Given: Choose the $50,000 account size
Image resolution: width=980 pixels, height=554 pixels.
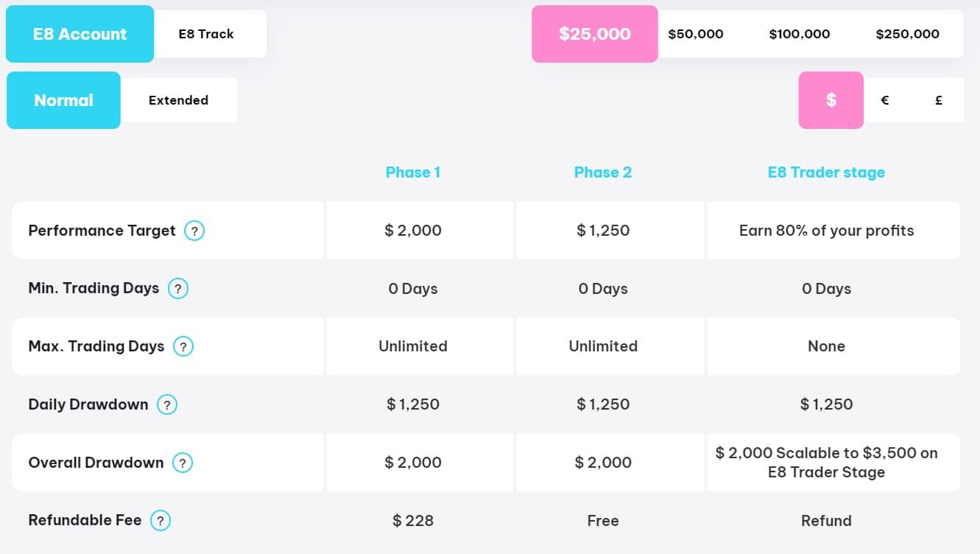Looking at the screenshot, I should click(x=695, y=34).
